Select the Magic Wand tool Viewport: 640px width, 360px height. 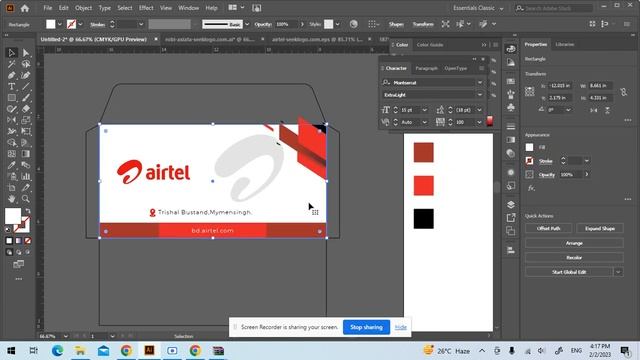[11, 64]
